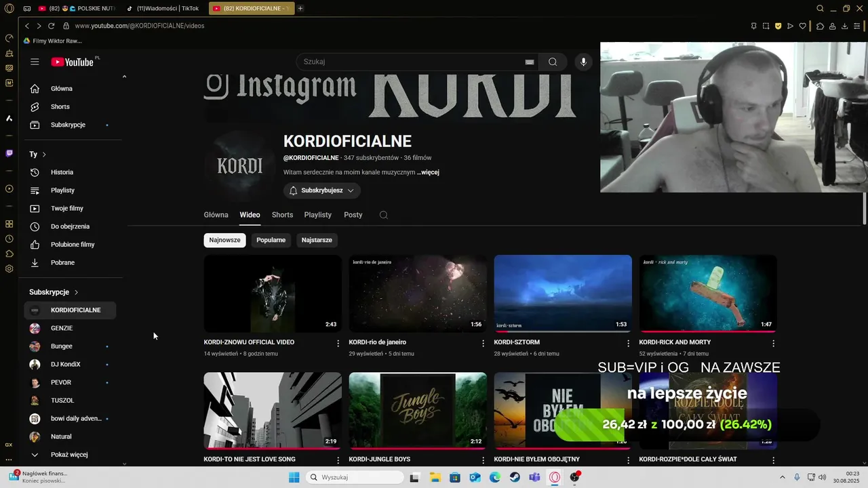868x488 pixels.
Task: Open GENZIE channel in subscriptions
Action: (71, 328)
